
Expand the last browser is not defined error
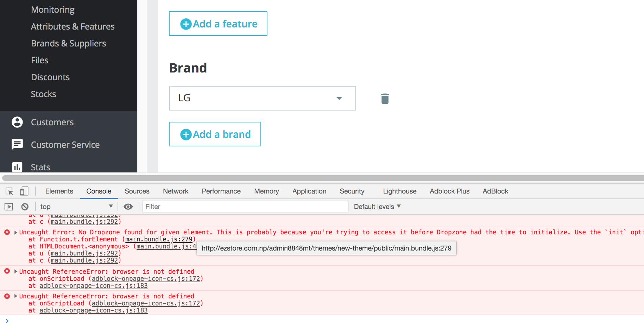(16, 296)
